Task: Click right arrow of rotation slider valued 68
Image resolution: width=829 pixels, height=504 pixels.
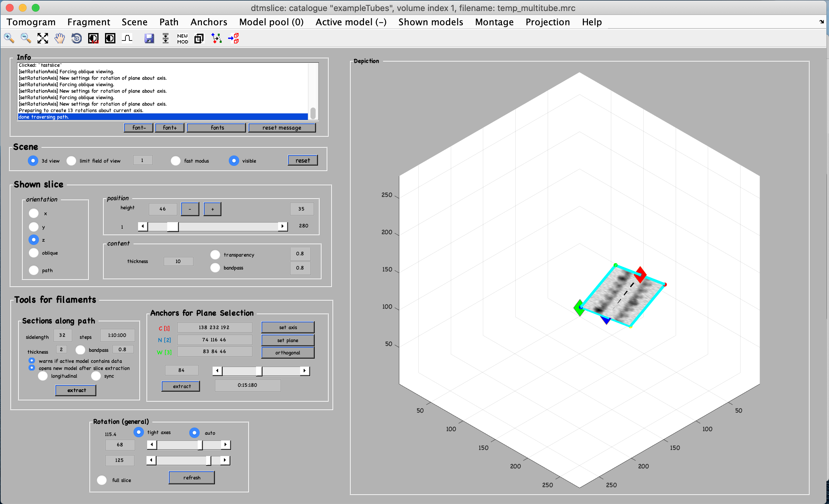Action: coord(226,445)
